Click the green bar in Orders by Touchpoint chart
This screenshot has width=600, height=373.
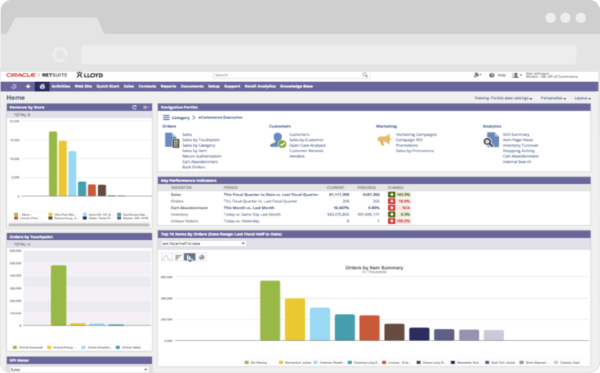59,295
